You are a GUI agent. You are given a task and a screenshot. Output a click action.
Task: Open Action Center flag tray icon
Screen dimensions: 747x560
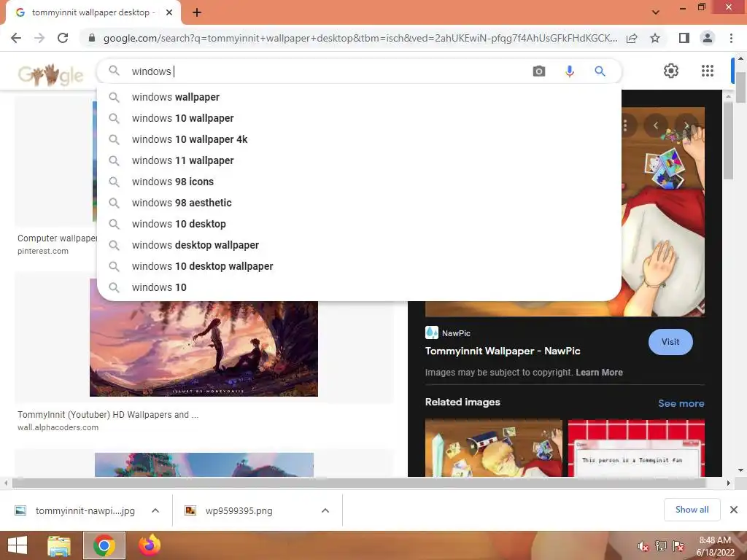tap(678, 546)
